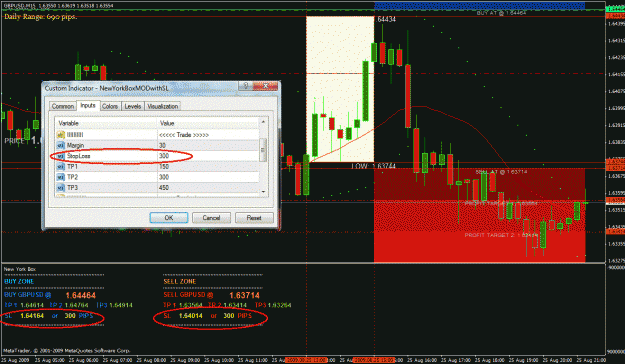Click the inputs list scroll up arrow
Image resolution: width=625 pixels, height=364 pixels.
[263, 122]
